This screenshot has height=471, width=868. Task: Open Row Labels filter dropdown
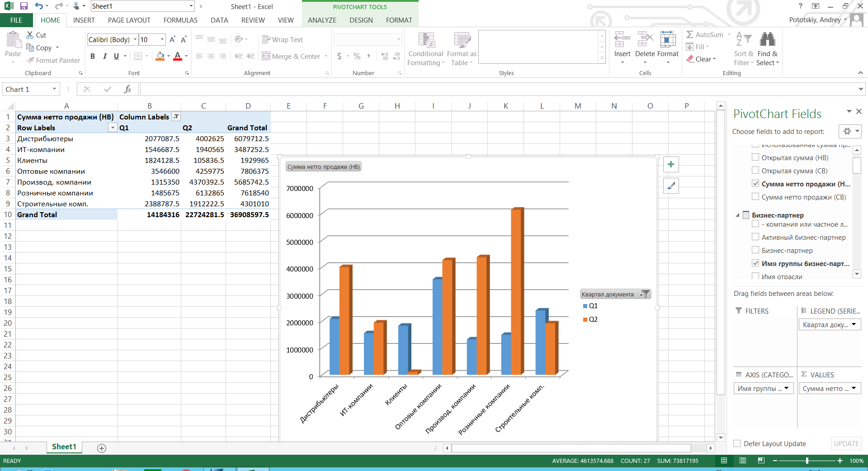(x=113, y=128)
